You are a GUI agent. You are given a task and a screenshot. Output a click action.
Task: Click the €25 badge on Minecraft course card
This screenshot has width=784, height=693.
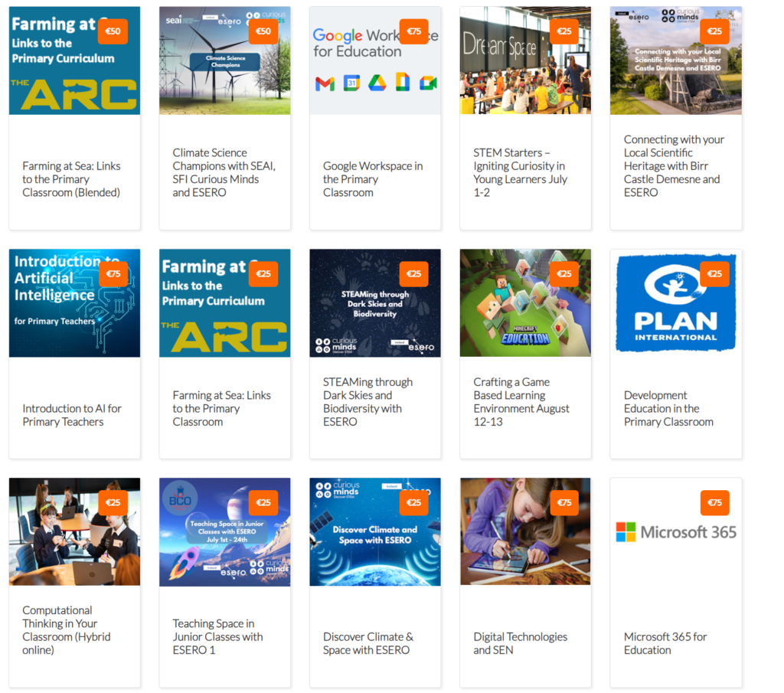pos(564,273)
